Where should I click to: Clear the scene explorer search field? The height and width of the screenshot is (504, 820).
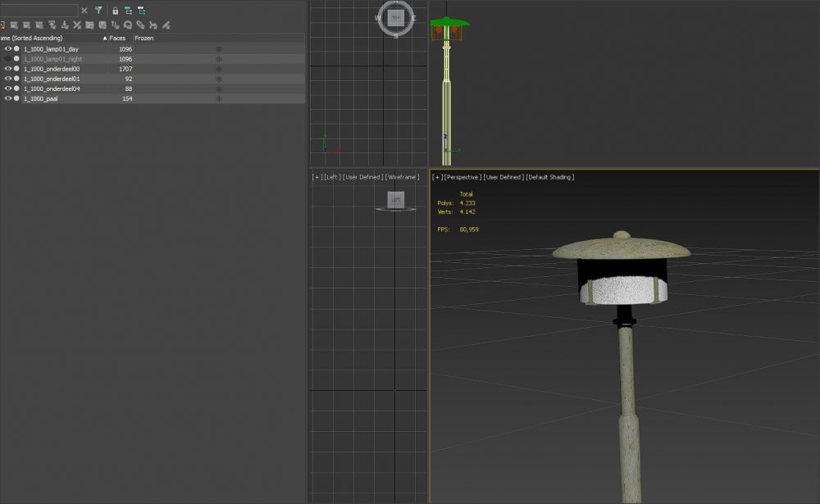coord(84,11)
